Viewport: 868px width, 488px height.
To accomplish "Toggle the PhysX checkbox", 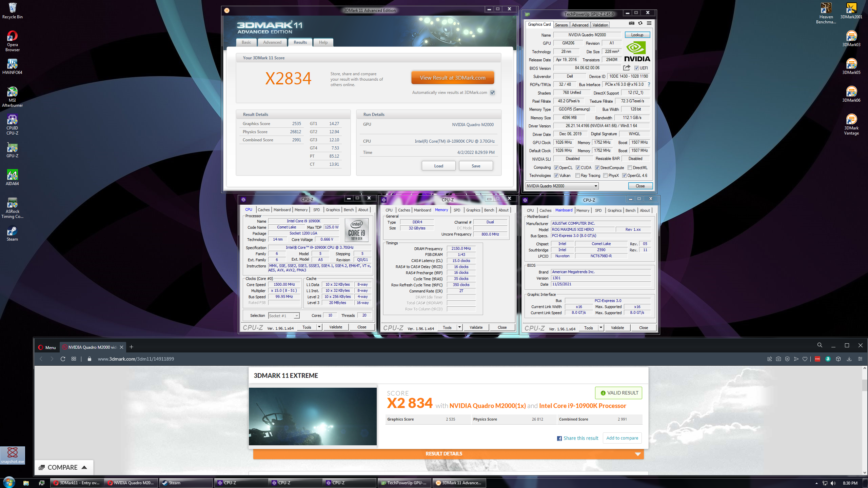I will [x=605, y=176].
